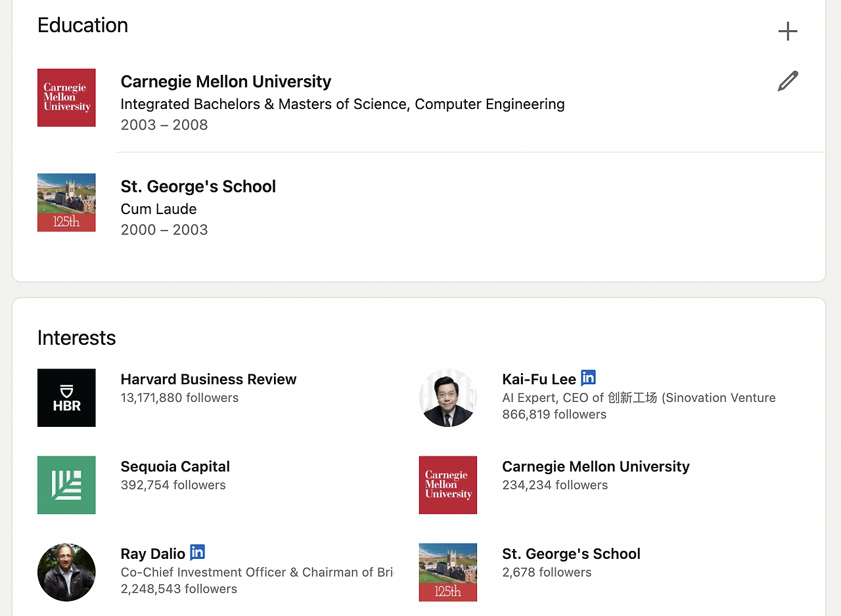The width and height of the screenshot is (841, 616).
Task: Open the St. George's School education entry title
Action: click(x=198, y=187)
